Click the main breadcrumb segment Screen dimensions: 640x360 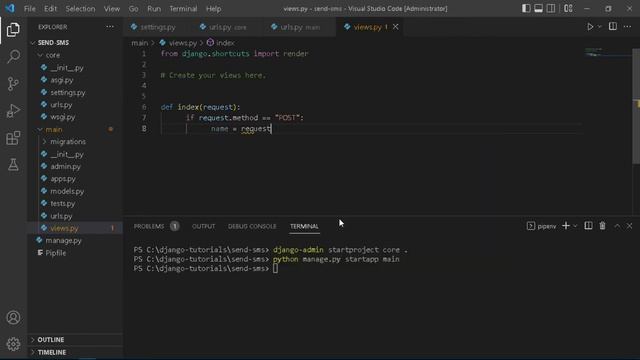tap(140, 42)
